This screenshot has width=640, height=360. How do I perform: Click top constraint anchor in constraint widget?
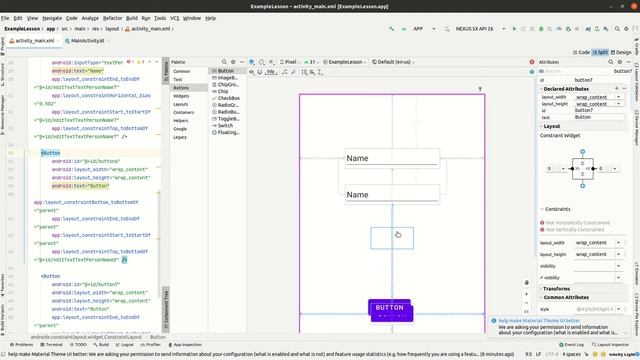click(x=582, y=152)
